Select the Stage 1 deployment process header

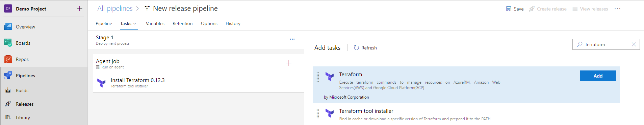[196, 40]
